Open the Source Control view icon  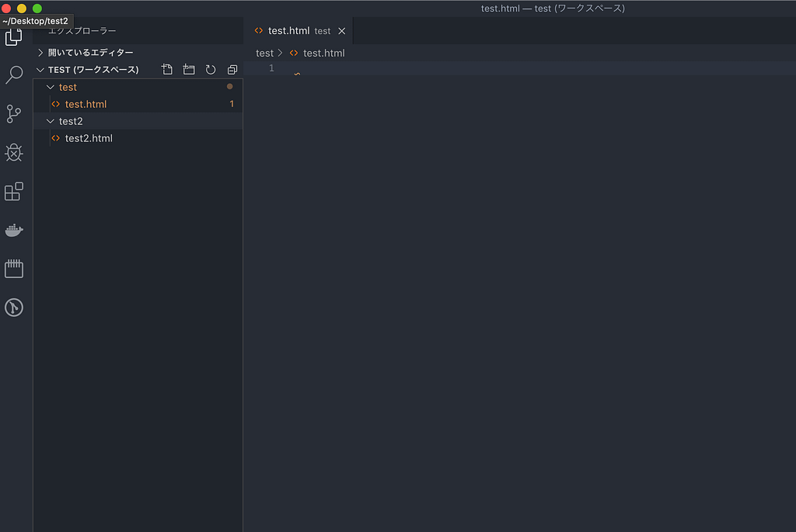(14, 113)
